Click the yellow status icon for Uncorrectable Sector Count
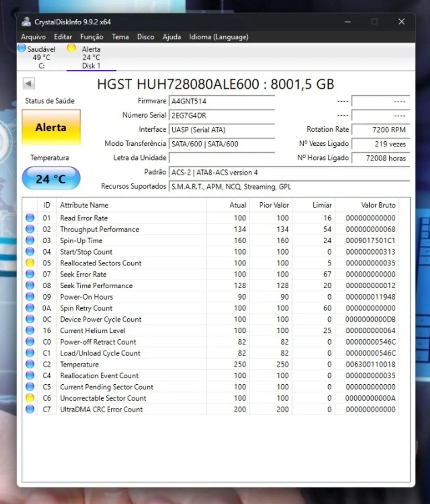Image resolution: width=430 pixels, height=504 pixels. [x=30, y=398]
